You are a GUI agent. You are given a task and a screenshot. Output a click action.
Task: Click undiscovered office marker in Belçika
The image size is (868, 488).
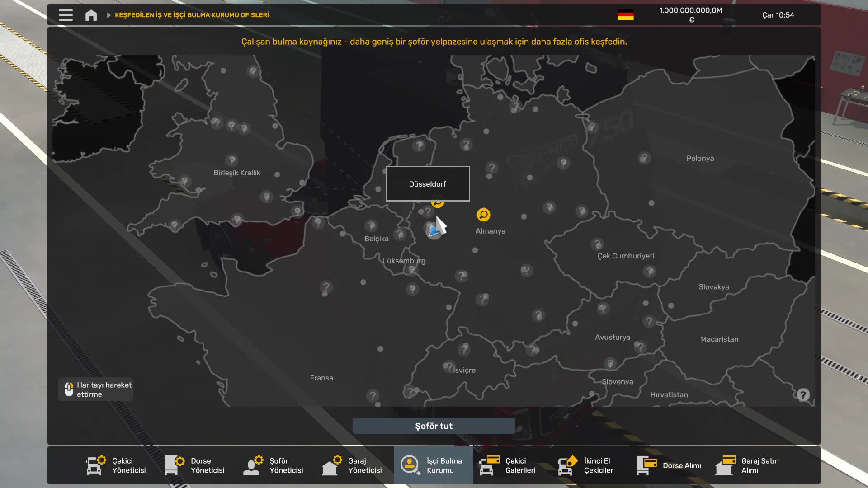371,225
